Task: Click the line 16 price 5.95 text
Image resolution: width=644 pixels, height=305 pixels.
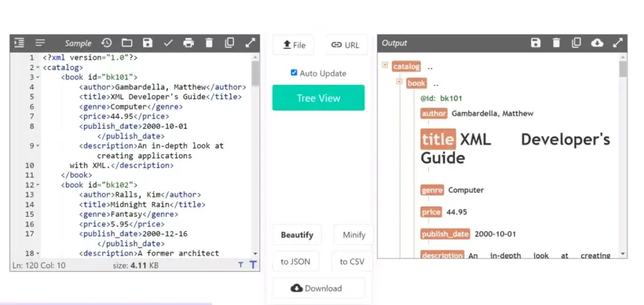Action: coord(121,224)
